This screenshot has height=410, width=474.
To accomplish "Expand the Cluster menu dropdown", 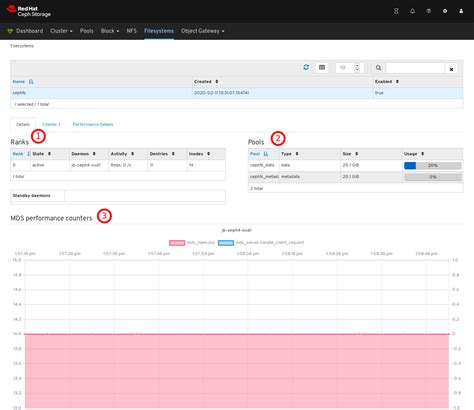I will click(x=61, y=31).
